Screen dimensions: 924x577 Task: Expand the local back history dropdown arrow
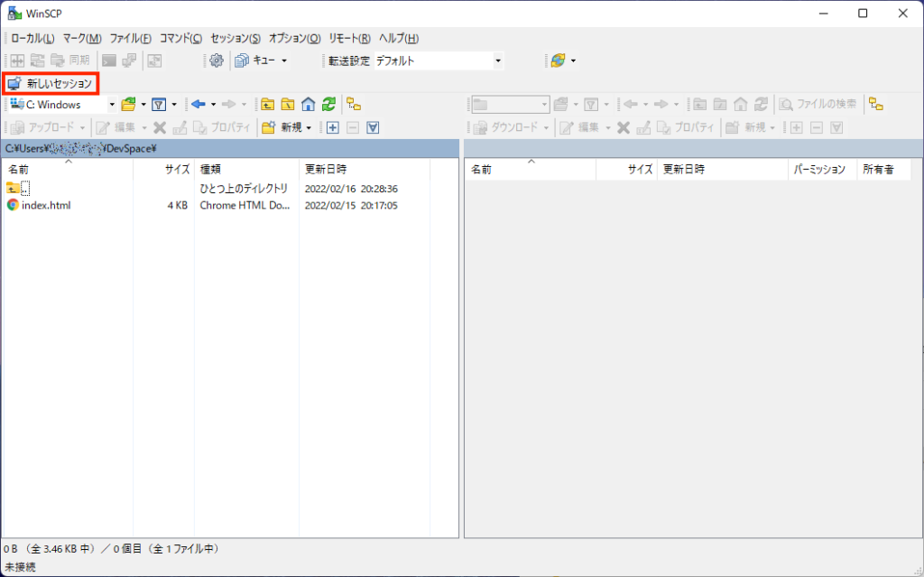pyautogui.click(x=213, y=105)
